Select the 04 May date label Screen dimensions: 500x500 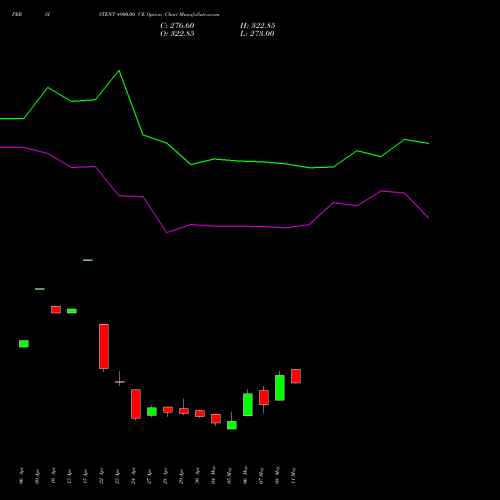[214, 475]
